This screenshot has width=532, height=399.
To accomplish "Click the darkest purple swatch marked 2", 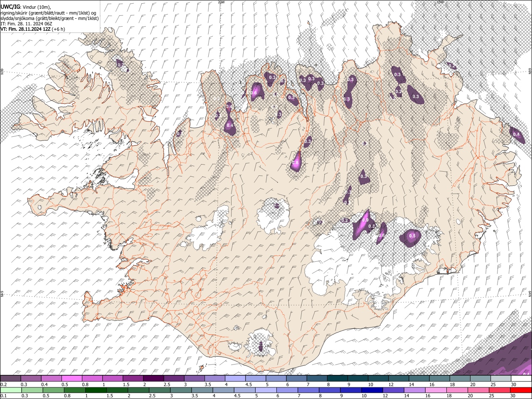I will click(153, 378).
